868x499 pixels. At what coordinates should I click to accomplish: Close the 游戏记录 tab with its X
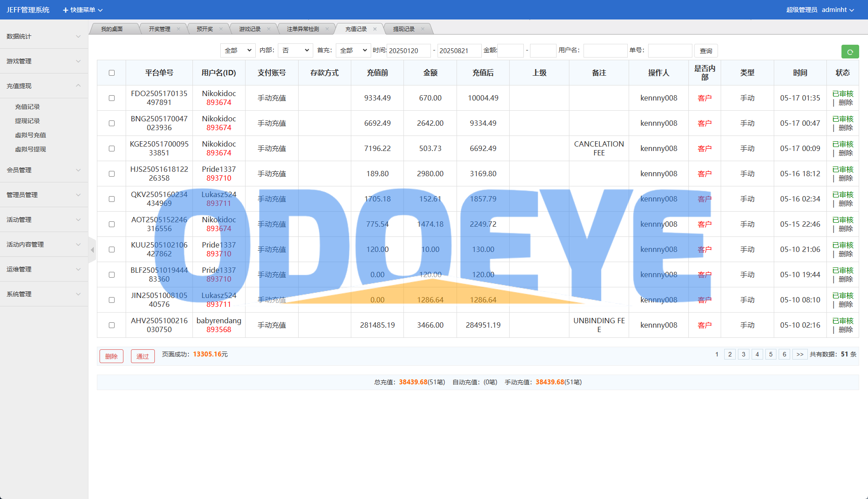click(269, 29)
